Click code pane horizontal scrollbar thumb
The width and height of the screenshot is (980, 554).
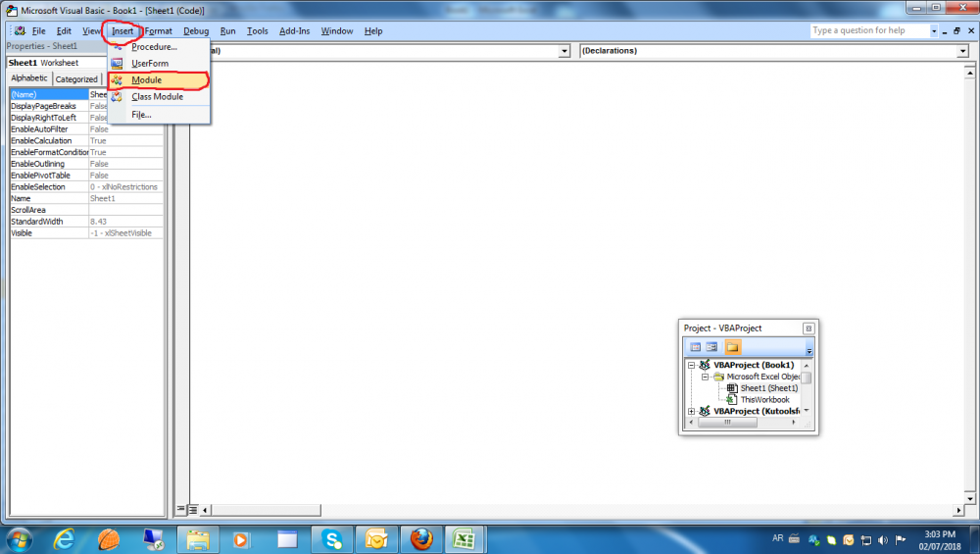pos(265,510)
